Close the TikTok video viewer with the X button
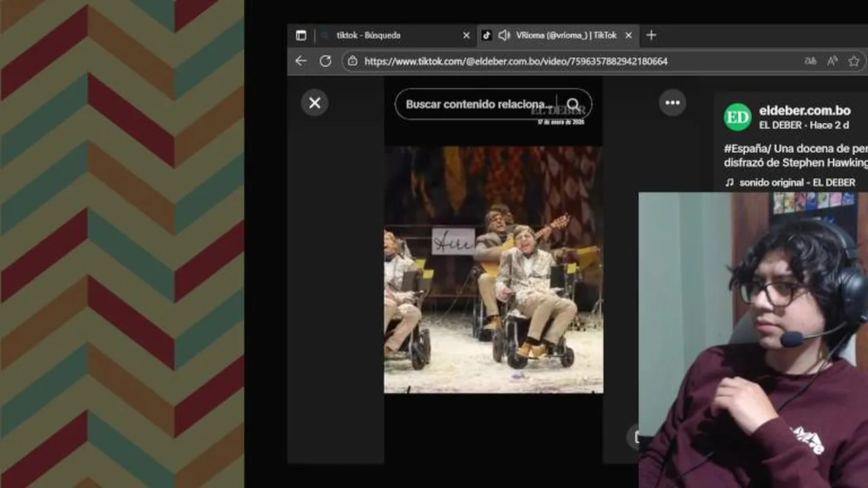868x488 pixels. click(315, 103)
